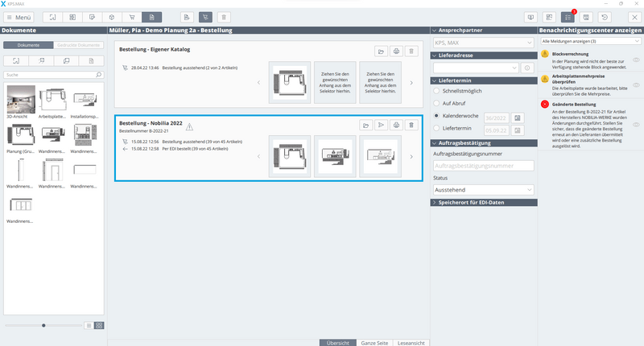Switch to the Gedruckte Dokumente tab
The height and width of the screenshot is (346, 644).
[x=78, y=45]
